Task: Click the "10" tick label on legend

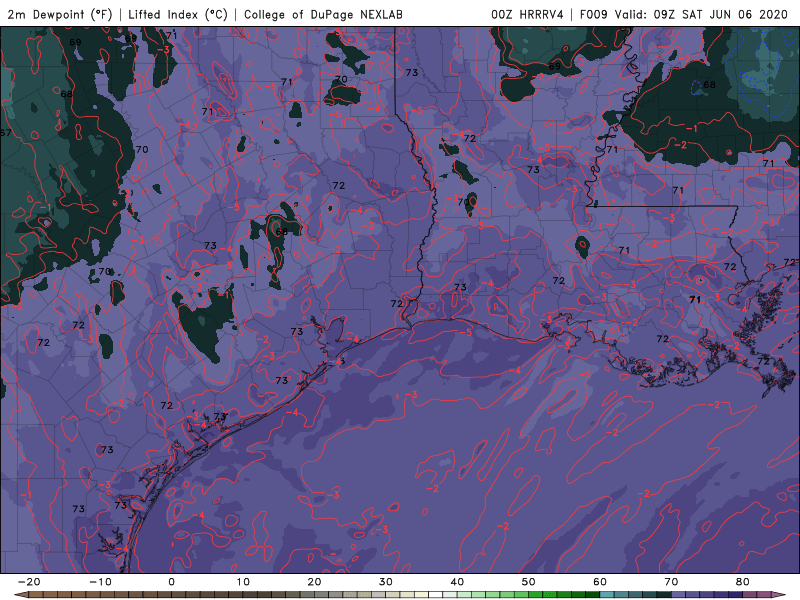Action: point(243,582)
